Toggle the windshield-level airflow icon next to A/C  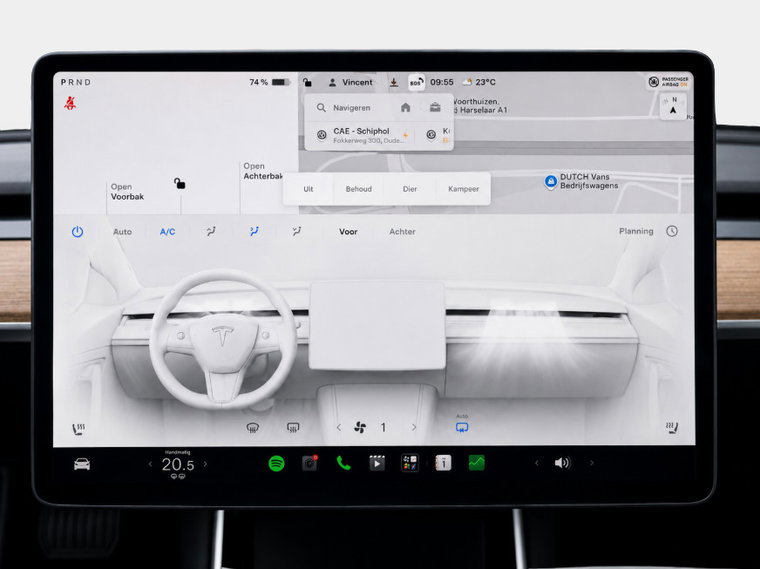pyautogui.click(x=211, y=232)
